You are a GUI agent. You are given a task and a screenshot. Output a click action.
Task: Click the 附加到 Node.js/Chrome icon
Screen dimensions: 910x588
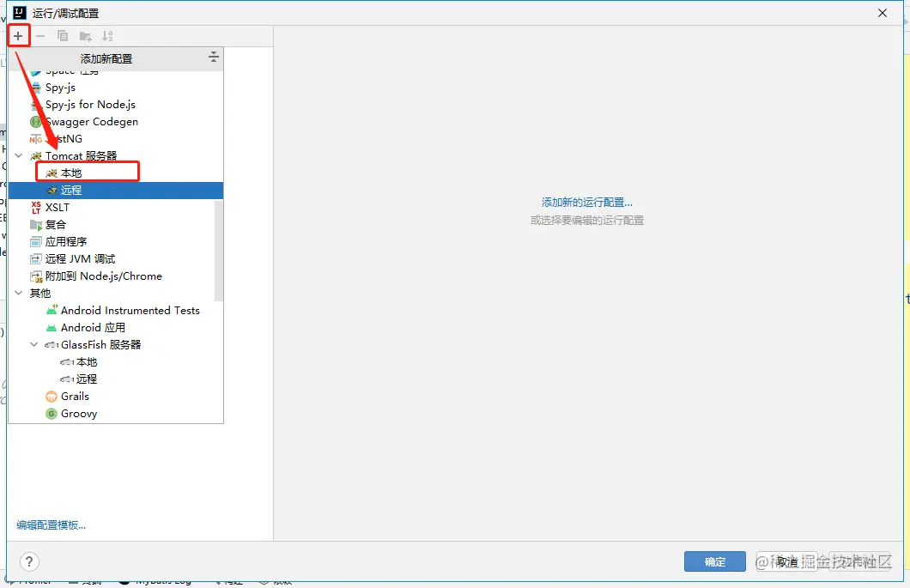point(36,276)
